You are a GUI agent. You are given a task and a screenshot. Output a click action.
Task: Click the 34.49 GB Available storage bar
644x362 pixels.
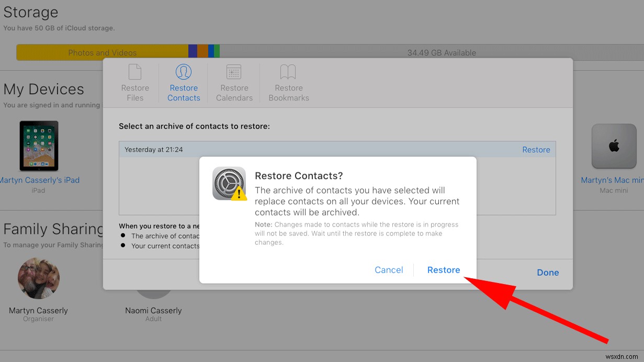click(x=442, y=52)
